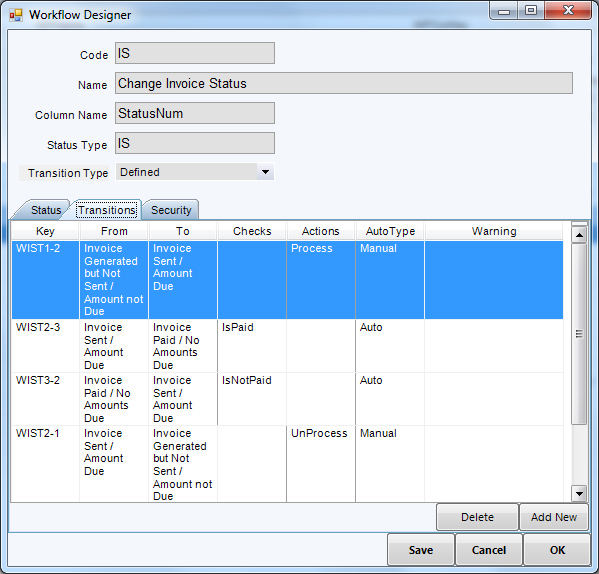
Task: Click the vertical scrollbar thumb grip
Action: (579, 334)
